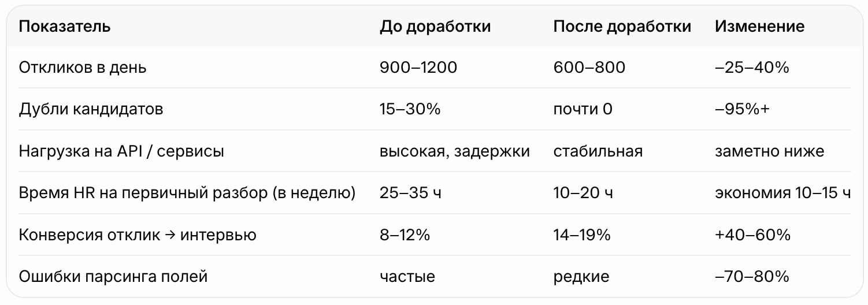Click the "–95%+" change value
The image size is (868, 305).
click(x=742, y=109)
